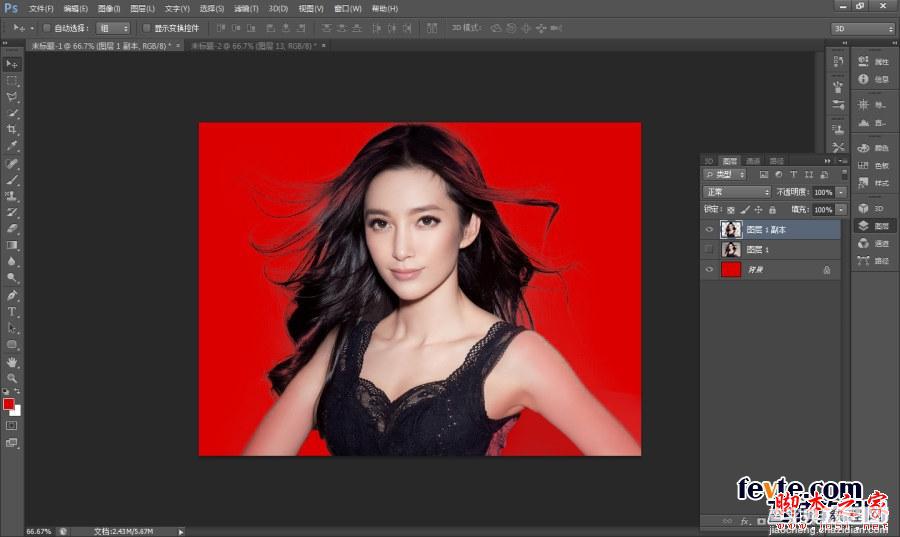Select the Quick Selection tool

11,113
